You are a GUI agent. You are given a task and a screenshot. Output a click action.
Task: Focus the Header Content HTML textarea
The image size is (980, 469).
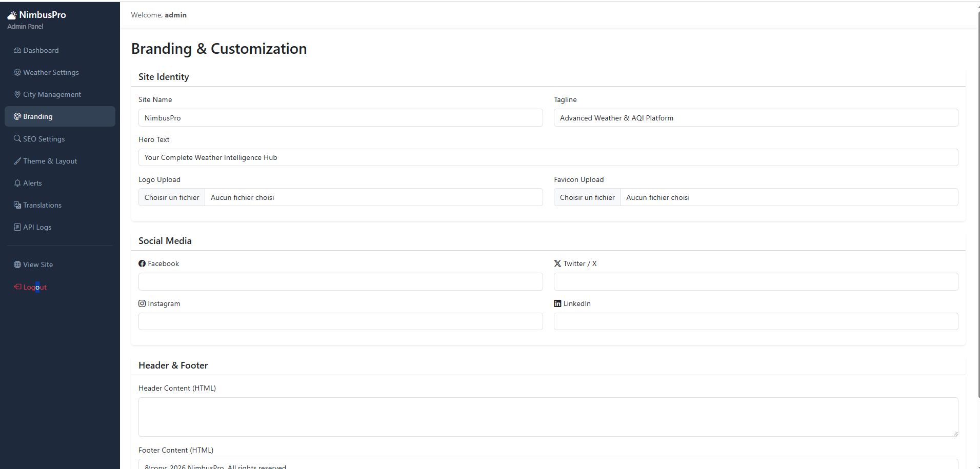(548, 417)
